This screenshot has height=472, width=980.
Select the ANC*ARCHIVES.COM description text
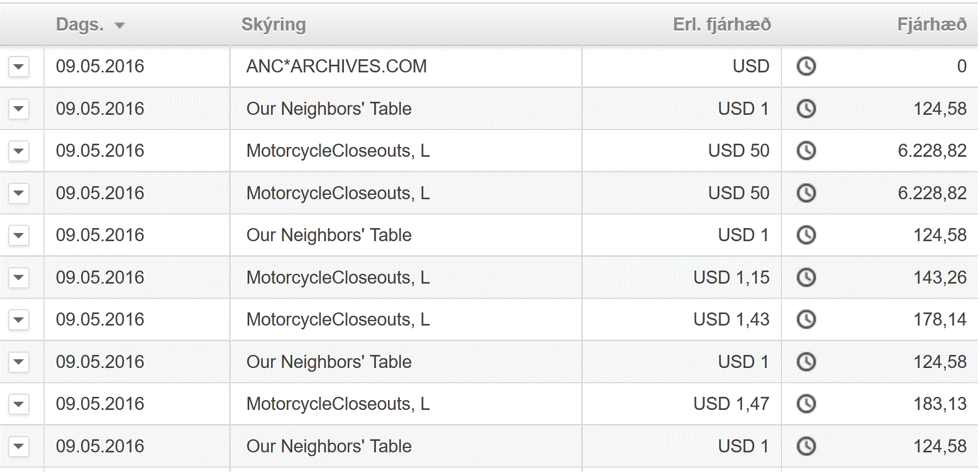pyautogui.click(x=336, y=66)
